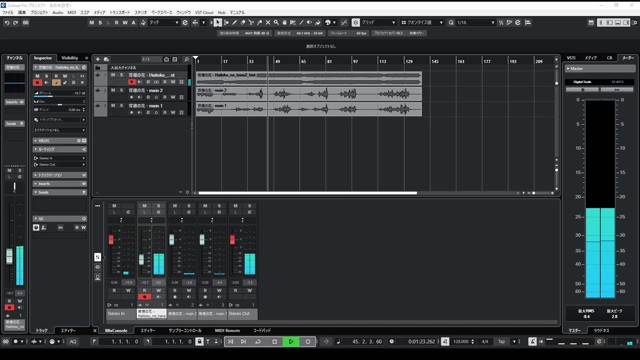
Task: Click the tempo value 128.000 field
Action: tap(461, 342)
